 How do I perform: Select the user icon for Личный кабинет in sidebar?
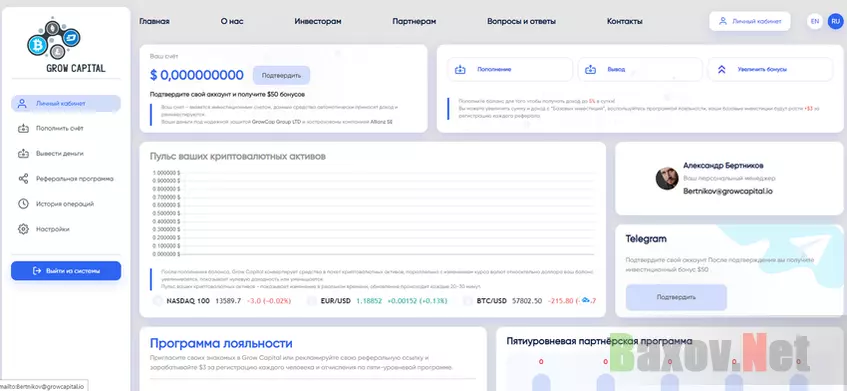[x=22, y=103]
